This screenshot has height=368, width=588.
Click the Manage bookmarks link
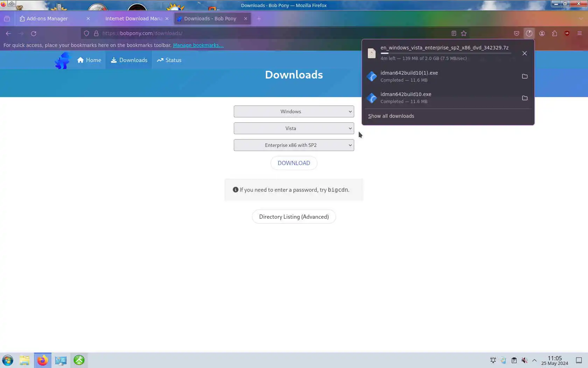click(x=198, y=45)
